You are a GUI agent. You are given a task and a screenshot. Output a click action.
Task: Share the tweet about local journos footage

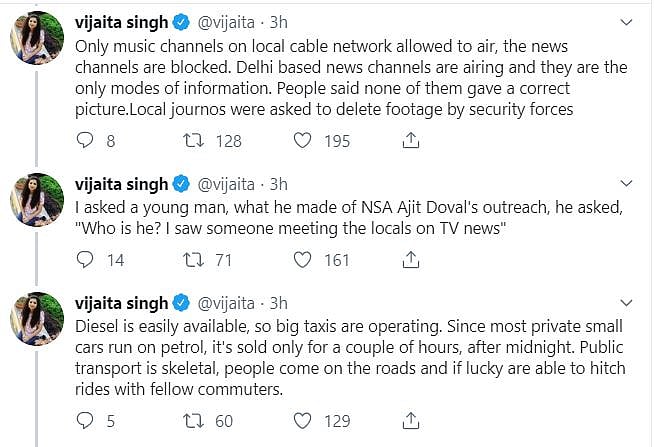point(410,141)
